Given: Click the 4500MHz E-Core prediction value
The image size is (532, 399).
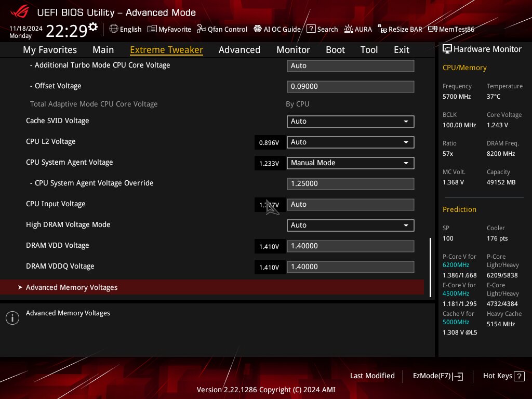Looking at the screenshot, I should click(456, 294).
